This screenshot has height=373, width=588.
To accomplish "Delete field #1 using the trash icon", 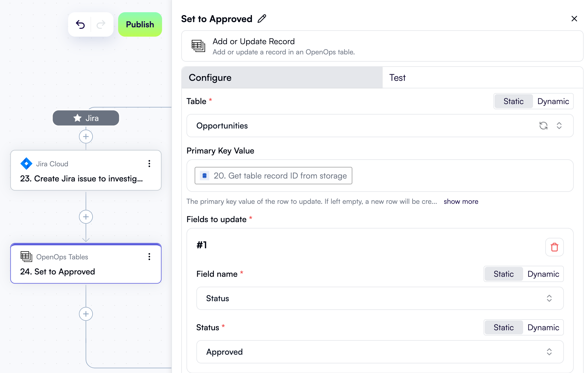I will click(x=554, y=247).
